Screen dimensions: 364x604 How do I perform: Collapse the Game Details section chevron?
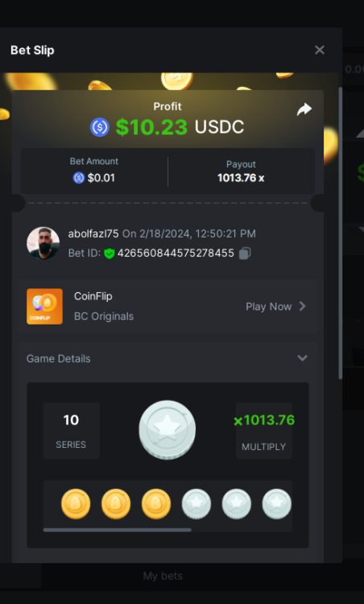tap(302, 358)
